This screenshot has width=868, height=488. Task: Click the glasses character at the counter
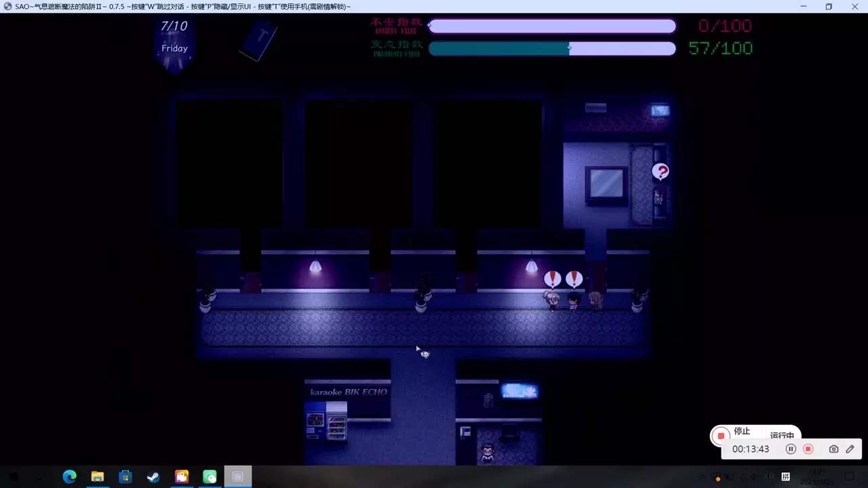tap(487, 452)
